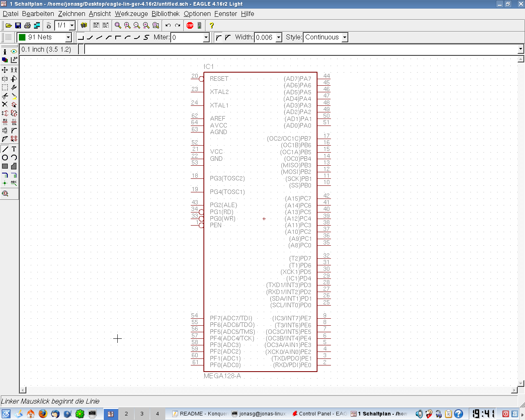Launch the CAM processor icon
525x420 pixels.
pyautogui.click(x=37, y=25)
